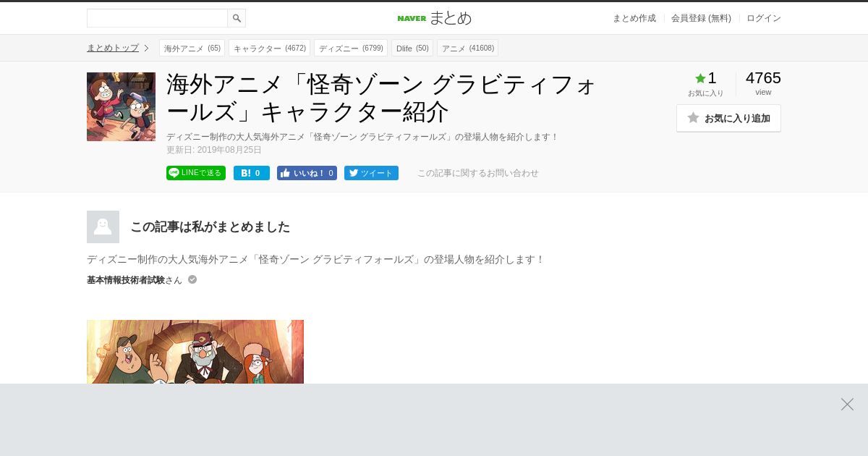Select the ディズニー (6799) tag

pyautogui.click(x=351, y=48)
